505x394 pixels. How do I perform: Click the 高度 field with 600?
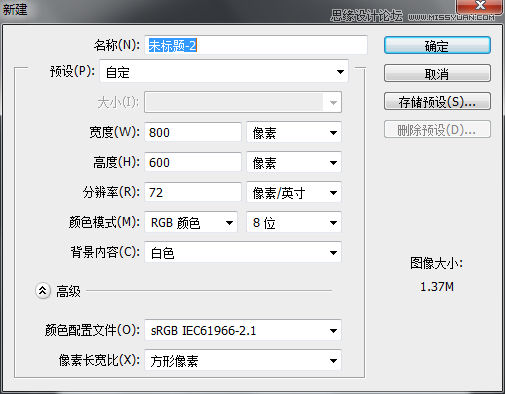(x=193, y=162)
